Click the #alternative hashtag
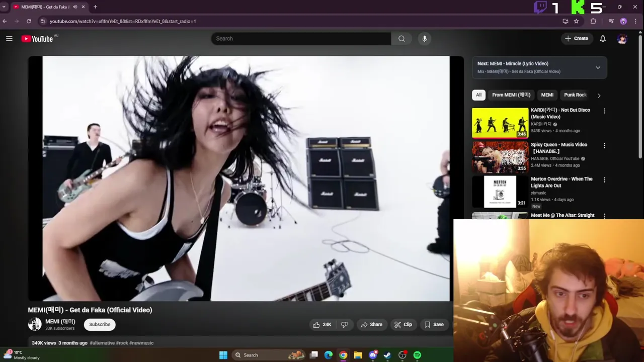The height and width of the screenshot is (362, 644). (x=102, y=343)
